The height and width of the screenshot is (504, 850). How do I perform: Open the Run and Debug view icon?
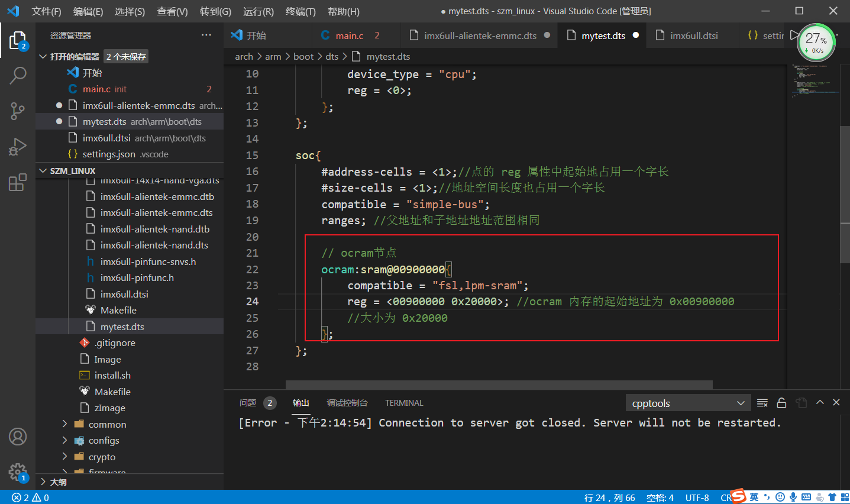click(x=18, y=146)
